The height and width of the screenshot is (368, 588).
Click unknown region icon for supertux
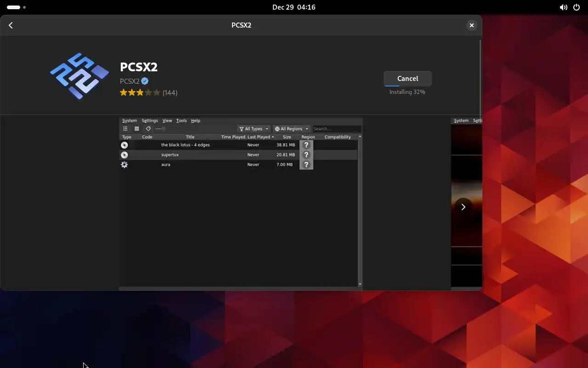(306, 155)
